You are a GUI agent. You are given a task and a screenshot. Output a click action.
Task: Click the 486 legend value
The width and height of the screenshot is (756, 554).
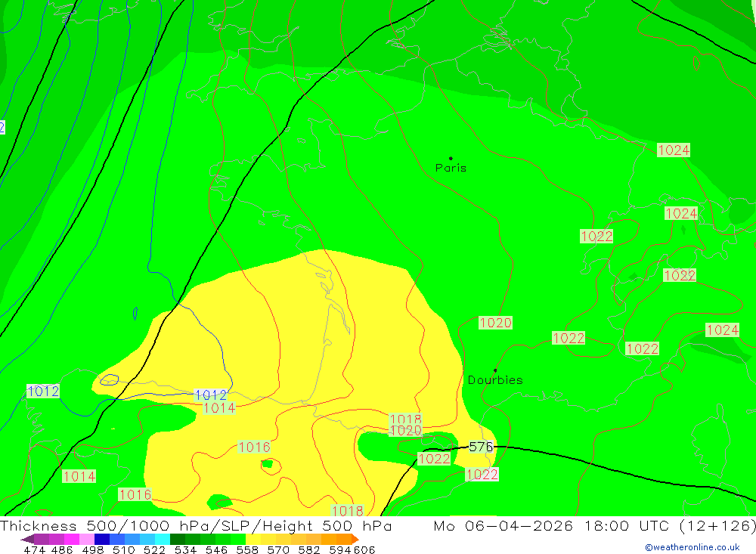pyautogui.click(x=62, y=550)
